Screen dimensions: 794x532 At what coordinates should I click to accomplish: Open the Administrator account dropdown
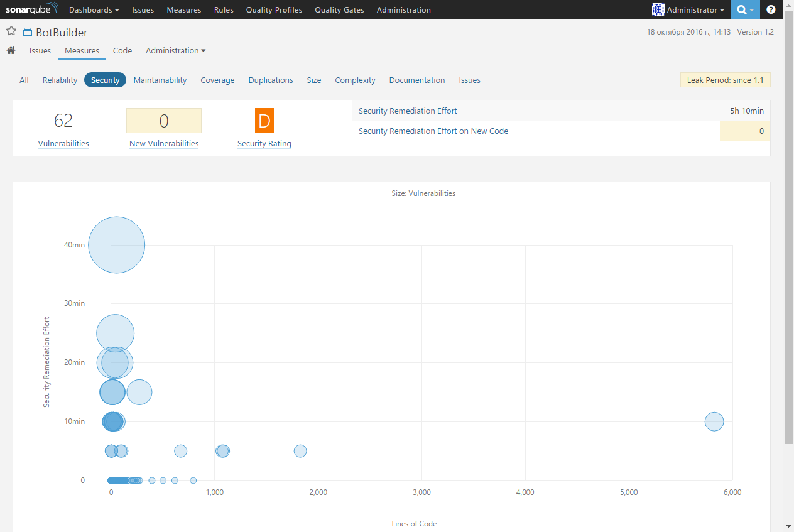pos(689,9)
